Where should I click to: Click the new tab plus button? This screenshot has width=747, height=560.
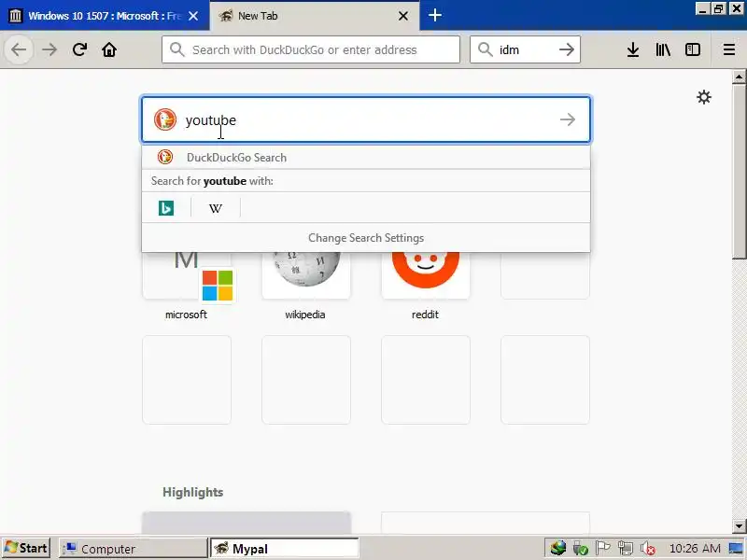coord(434,15)
